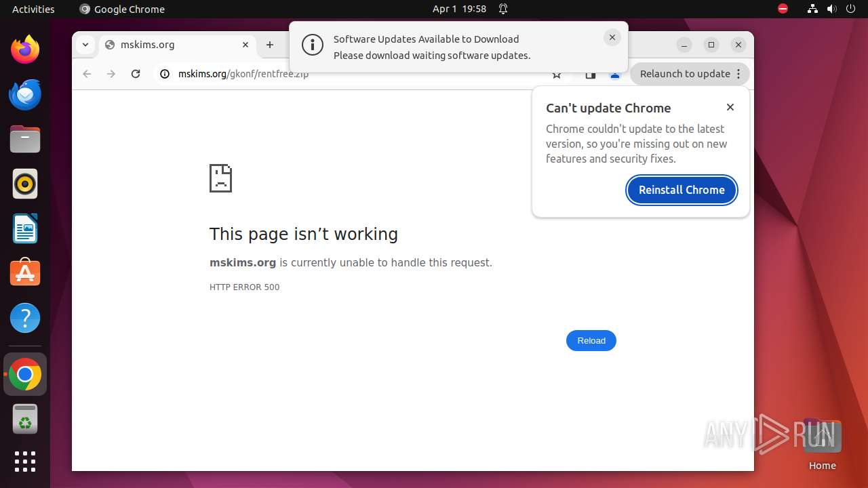
Task: Open the Help icon in the dock
Action: pos(25,318)
